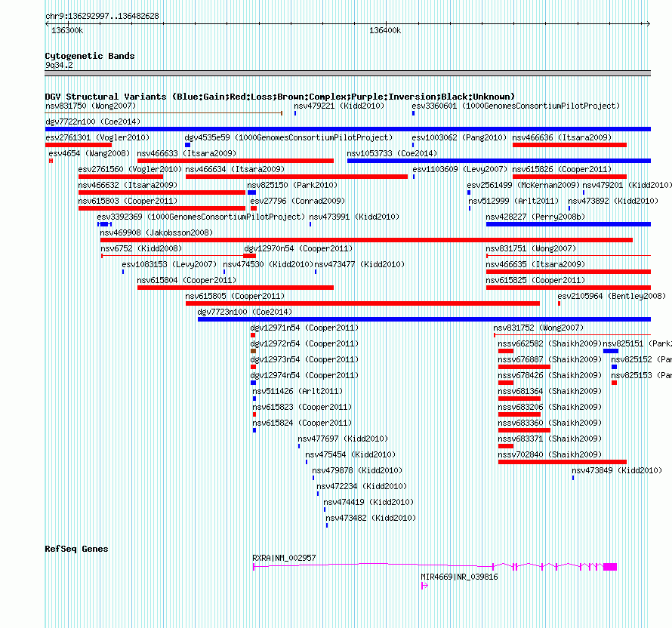Image resolution: width=672 pixels, height=628 pixels.
Task: Click the Cytogenetic Bands track title
Action: pos(90,56)
